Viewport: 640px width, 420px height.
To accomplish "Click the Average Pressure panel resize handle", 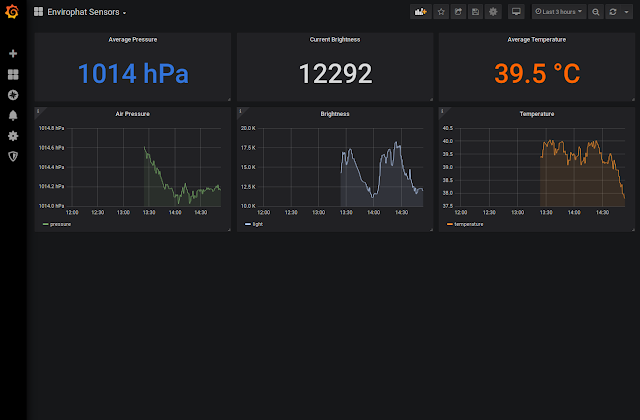I will tap(229, 99).
